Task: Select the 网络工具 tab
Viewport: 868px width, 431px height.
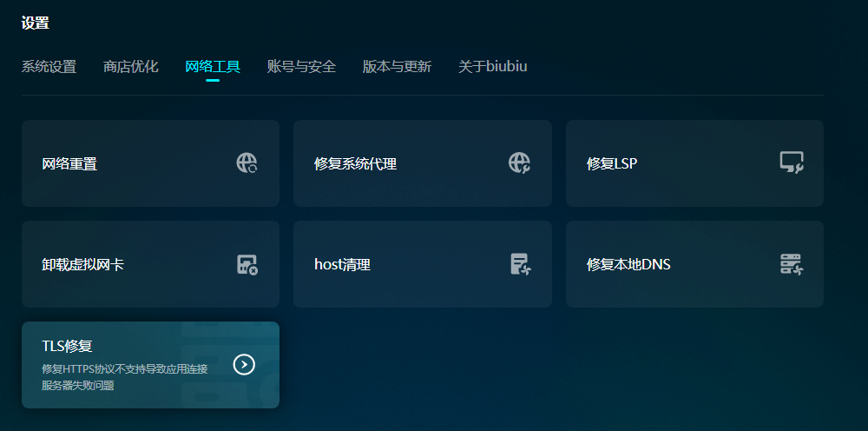Action: tap(213, 67)
